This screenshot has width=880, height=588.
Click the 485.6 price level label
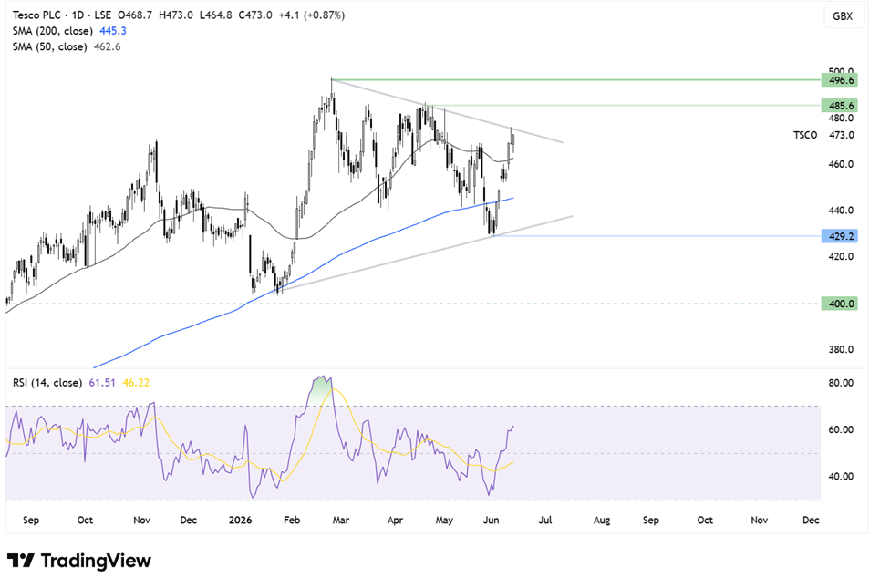click(839, 106)
